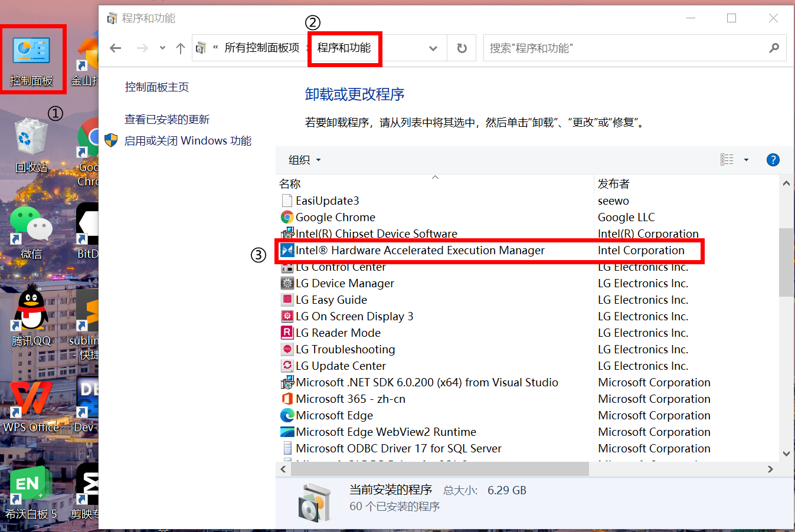This screenshot has height=532, width=795.
Task: Sort by the 名称 column header
Action: (x=290, y=184)
